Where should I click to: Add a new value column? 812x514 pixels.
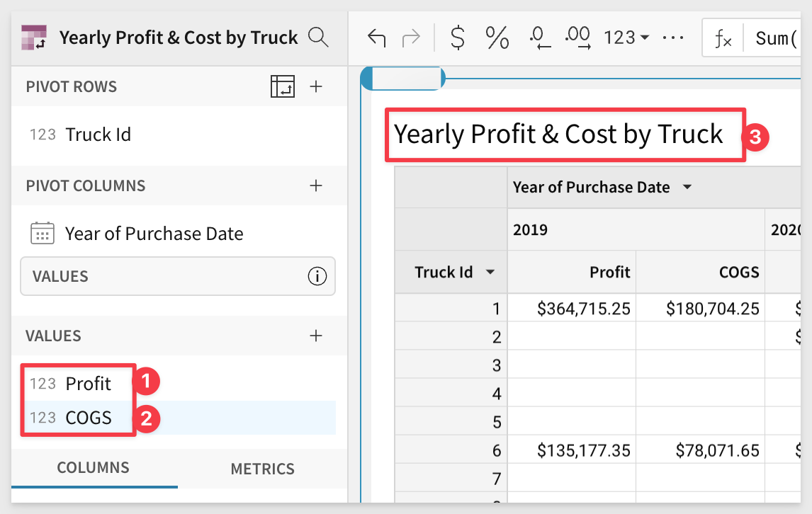click(316, 336)
